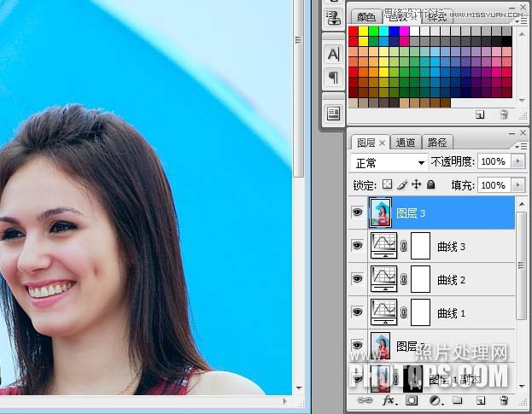Create new adjustment layer icon
The width and height of the screenshot is (532, 414).
click(436, 401)
